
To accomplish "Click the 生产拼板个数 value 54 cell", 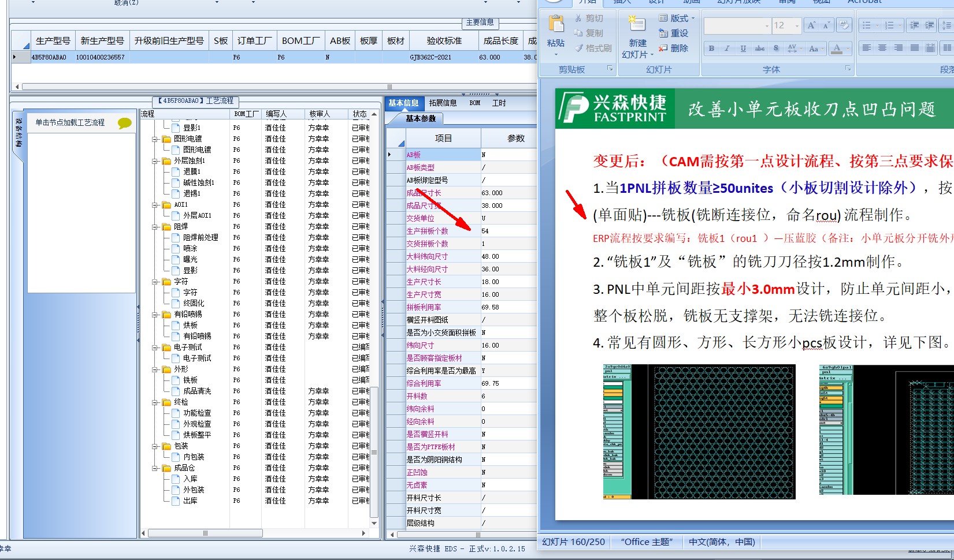I will [x=508, y=231].
